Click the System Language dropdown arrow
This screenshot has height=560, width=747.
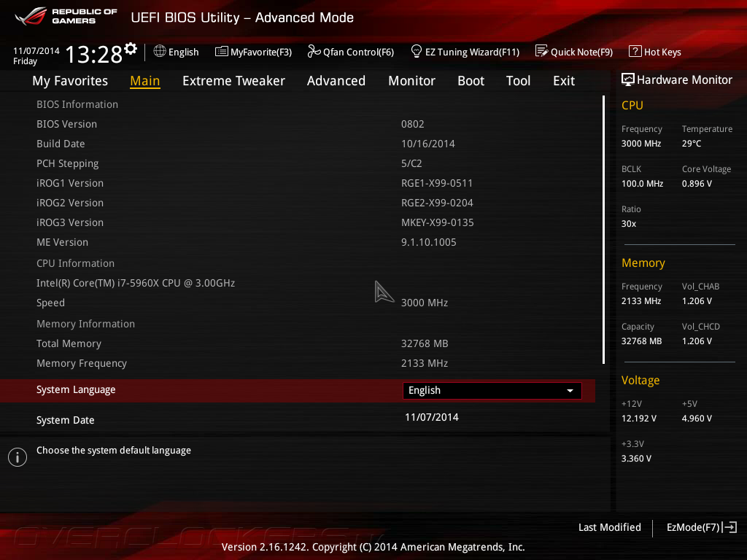tap(570, 391)
